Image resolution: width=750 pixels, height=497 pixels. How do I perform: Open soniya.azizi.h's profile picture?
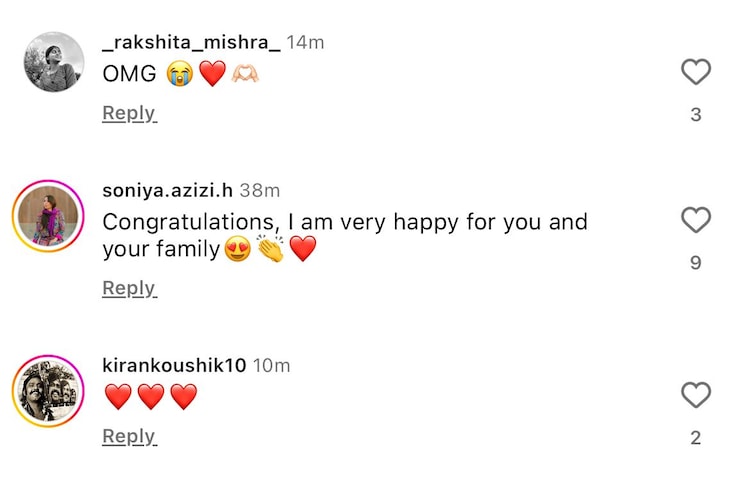[47, 215]
